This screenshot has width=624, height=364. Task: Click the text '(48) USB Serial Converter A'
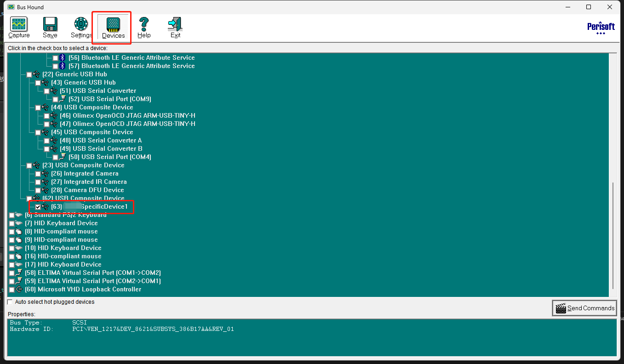(x=101, y=140)
